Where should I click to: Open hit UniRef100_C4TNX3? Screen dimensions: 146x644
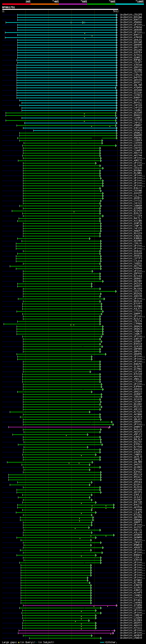point(131,95)
